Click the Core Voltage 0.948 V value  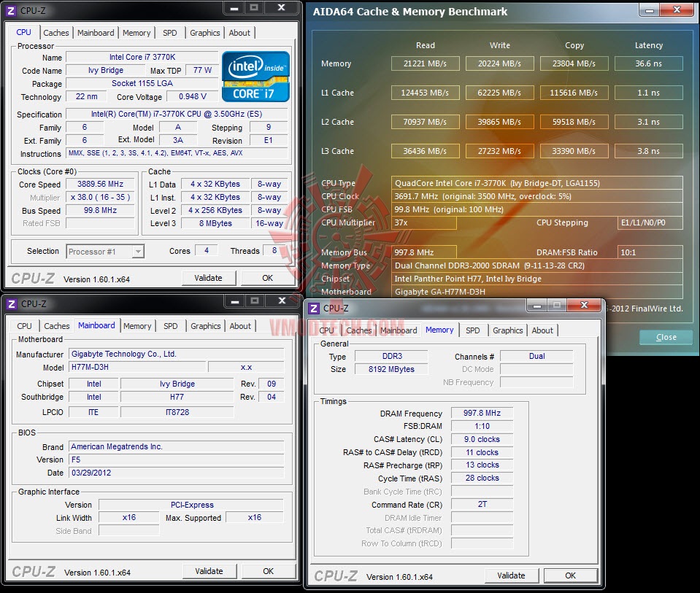(193, 96)
